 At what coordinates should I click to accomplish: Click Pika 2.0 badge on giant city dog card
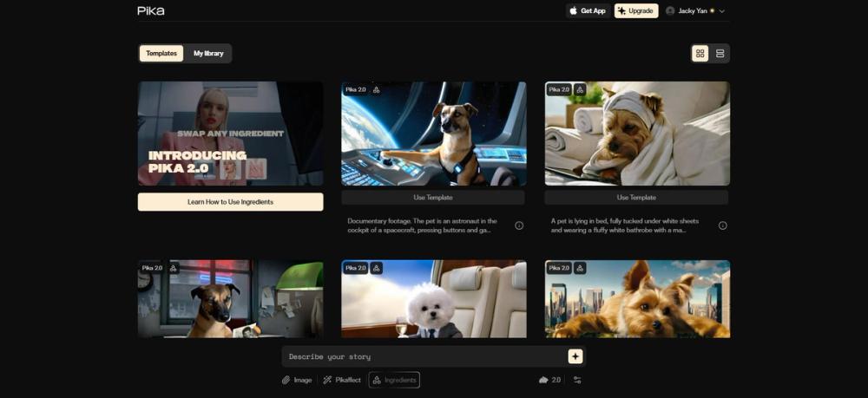559,268
